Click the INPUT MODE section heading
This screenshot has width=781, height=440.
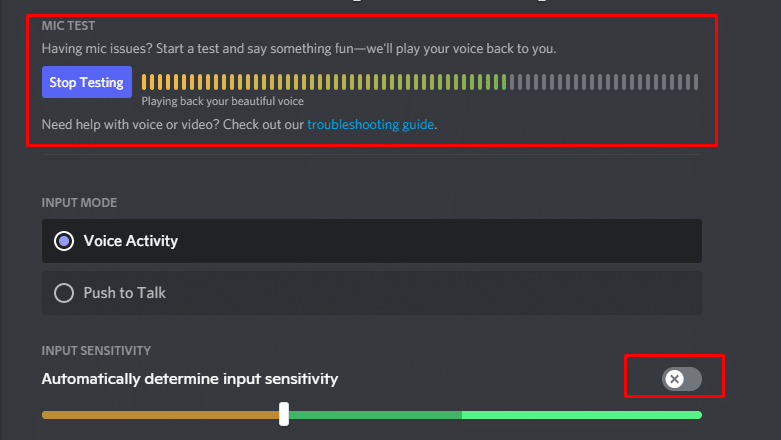point(79,203)
